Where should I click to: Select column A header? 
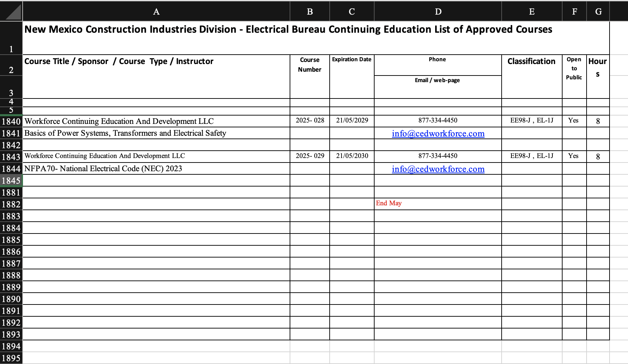coord(156,11)
